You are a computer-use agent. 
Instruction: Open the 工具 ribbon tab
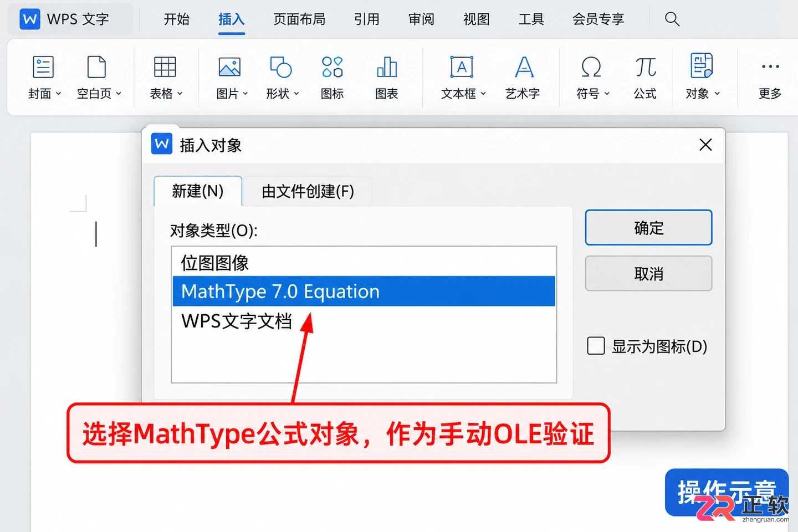pyautogui.click(x=531, y=19)
